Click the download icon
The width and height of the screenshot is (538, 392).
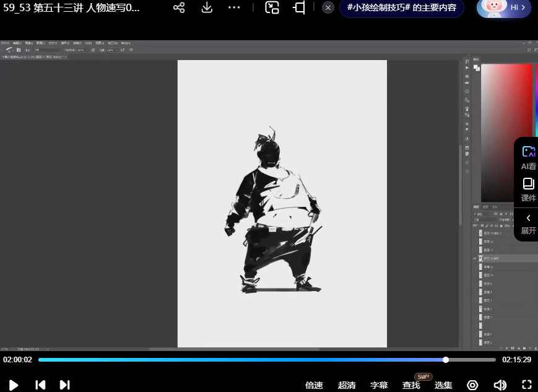click(207, 7)
